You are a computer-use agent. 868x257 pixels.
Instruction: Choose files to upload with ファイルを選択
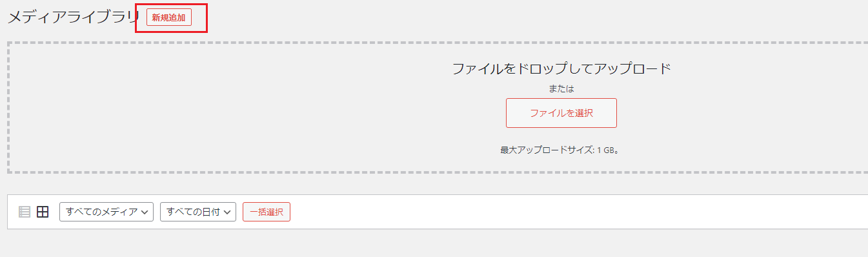pos(561,113)
